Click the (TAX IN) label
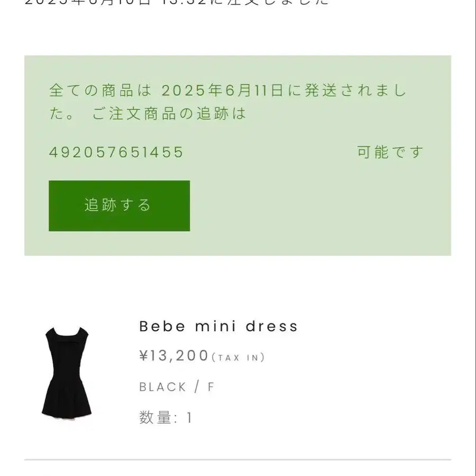 pos(239,358)
